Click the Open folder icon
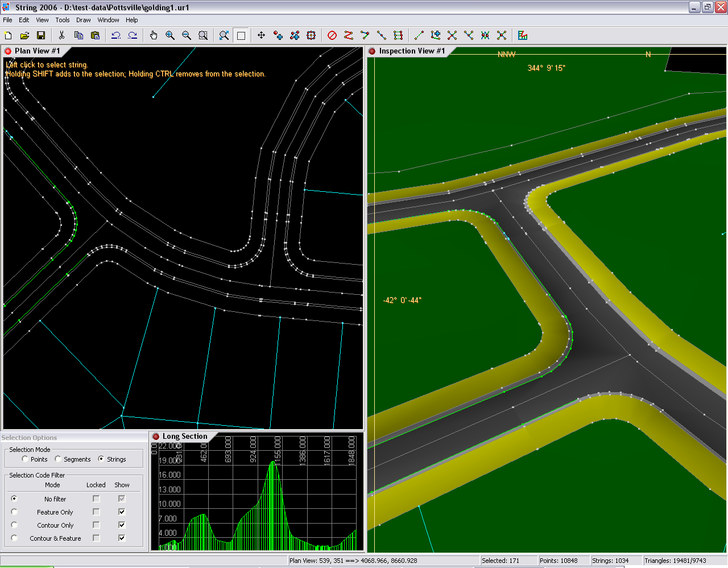Viewport: 728px width, 568px height. tap(24, 35)
